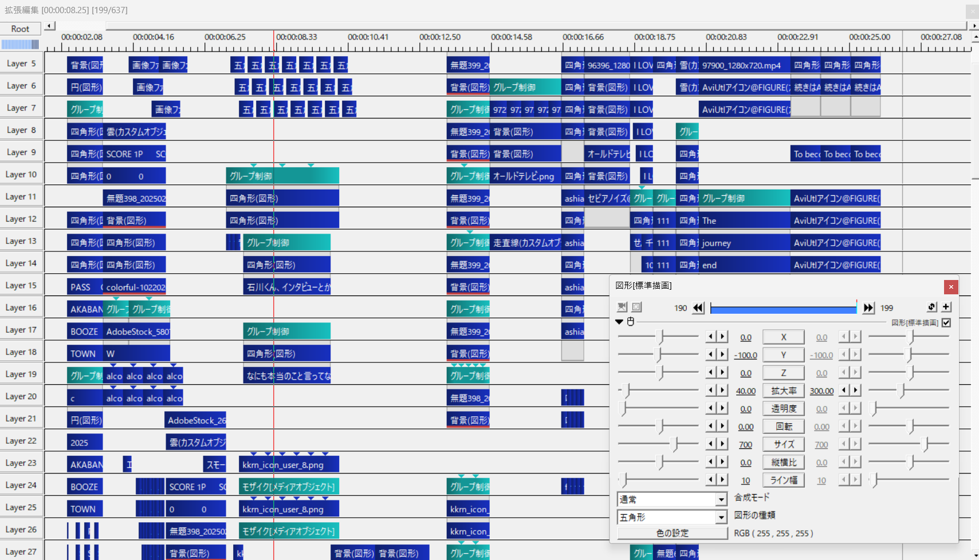Click the swap/refresh icon beside the plus button
This screenshot has width=979, height=560.
(931, 307)
